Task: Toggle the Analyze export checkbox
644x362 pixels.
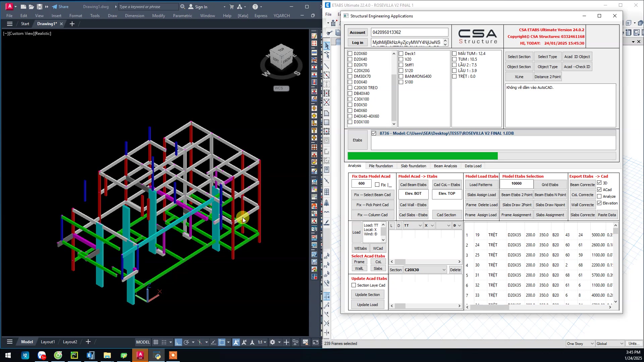Action: (599, 196)
